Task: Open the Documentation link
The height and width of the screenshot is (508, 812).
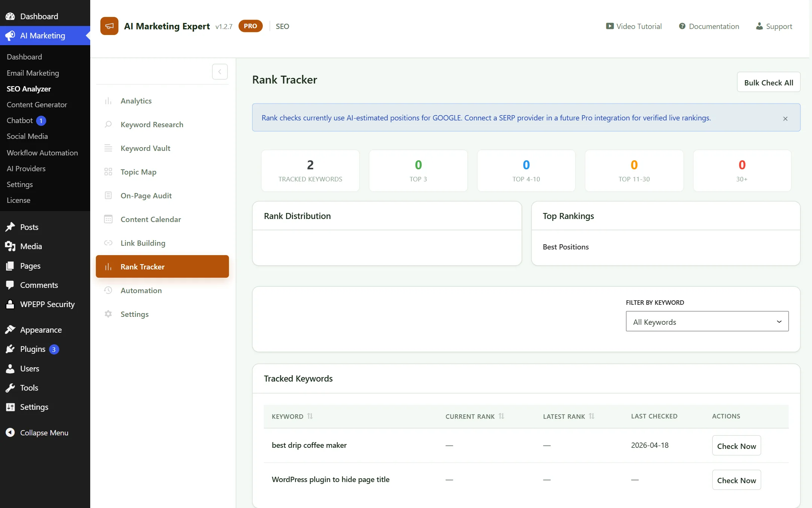Action: click(x=709, y=26)
